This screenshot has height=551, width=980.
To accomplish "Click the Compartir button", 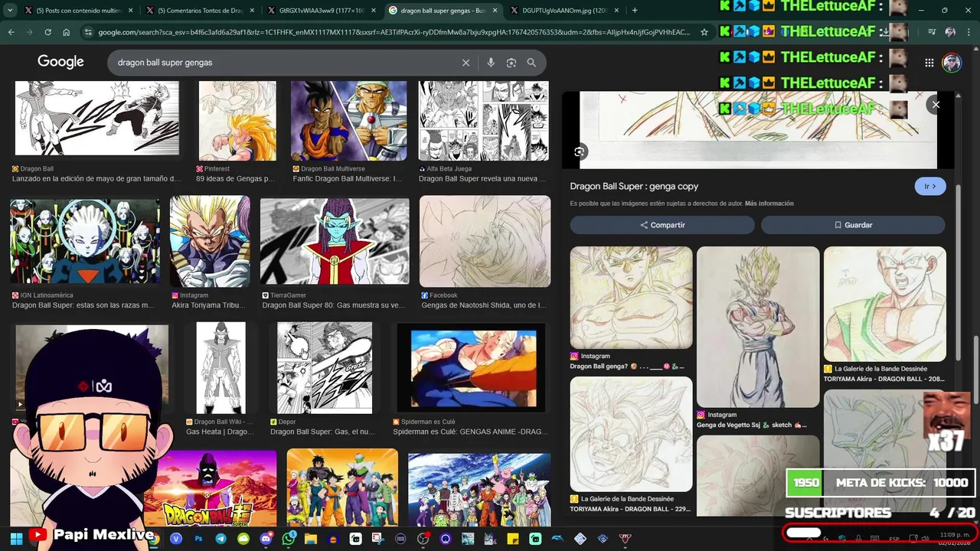I will click(662, 225).
